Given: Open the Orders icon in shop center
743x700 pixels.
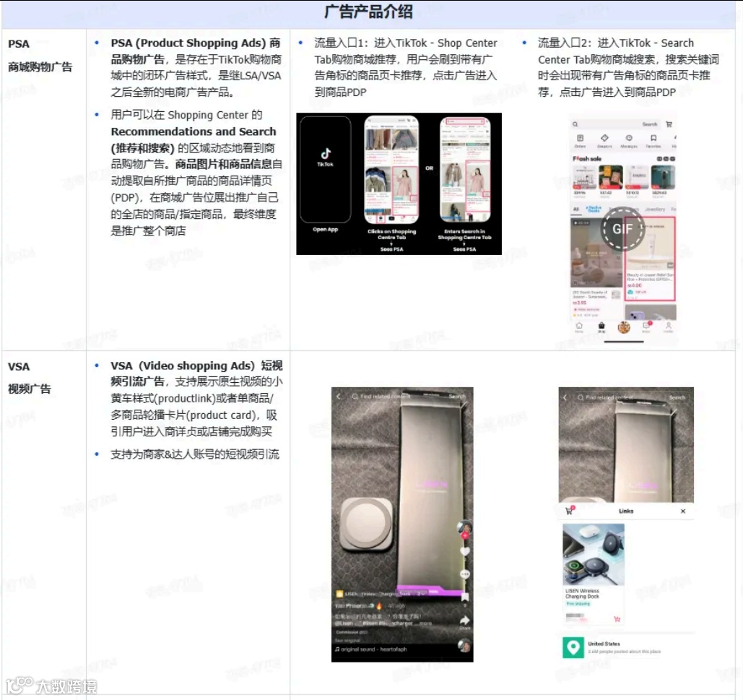Looking at the screenshot, I should [580, 138].
